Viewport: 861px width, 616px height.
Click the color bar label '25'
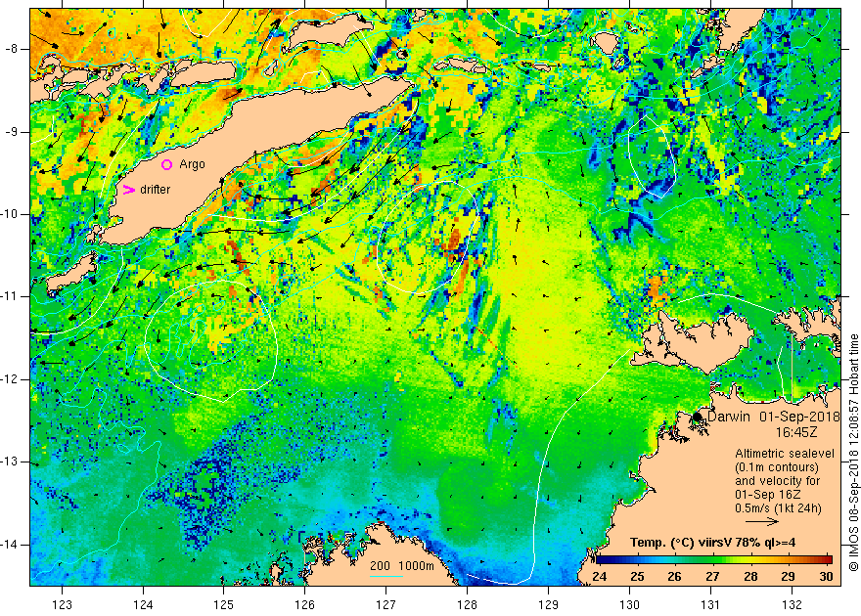637,577
